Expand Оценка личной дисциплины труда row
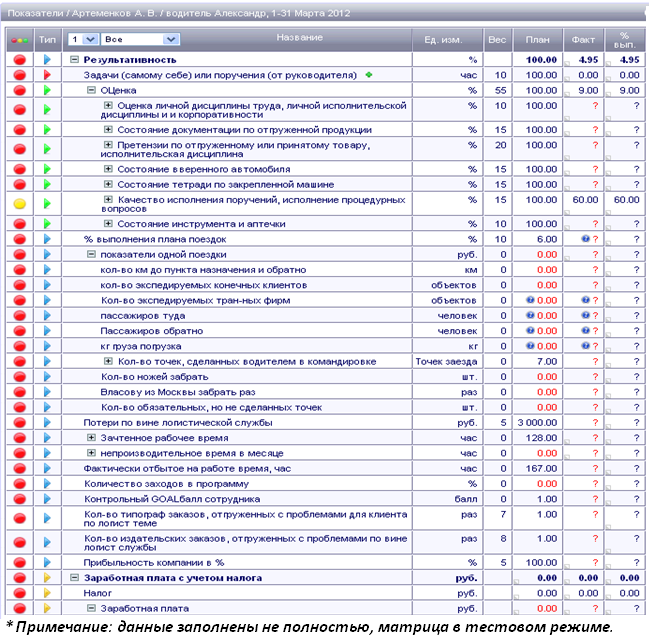Screen dimensions: 649x641 pyautogui.click(x=108, y=106)
